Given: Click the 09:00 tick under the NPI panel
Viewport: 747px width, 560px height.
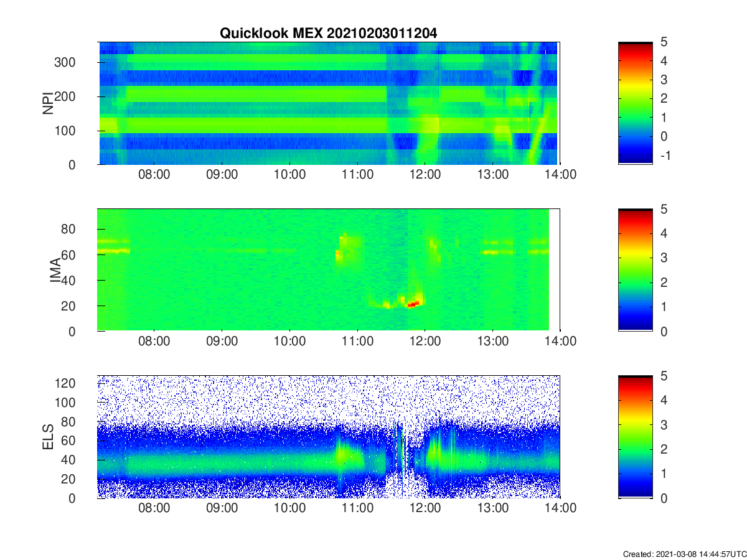Looking at the screenshot, I should [x=222, y=175].
